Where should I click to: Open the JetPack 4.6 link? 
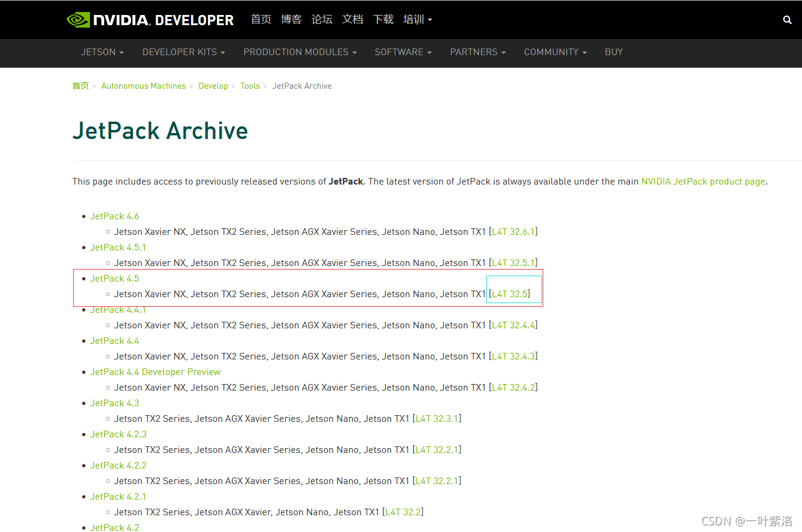[x=114, y=216]
